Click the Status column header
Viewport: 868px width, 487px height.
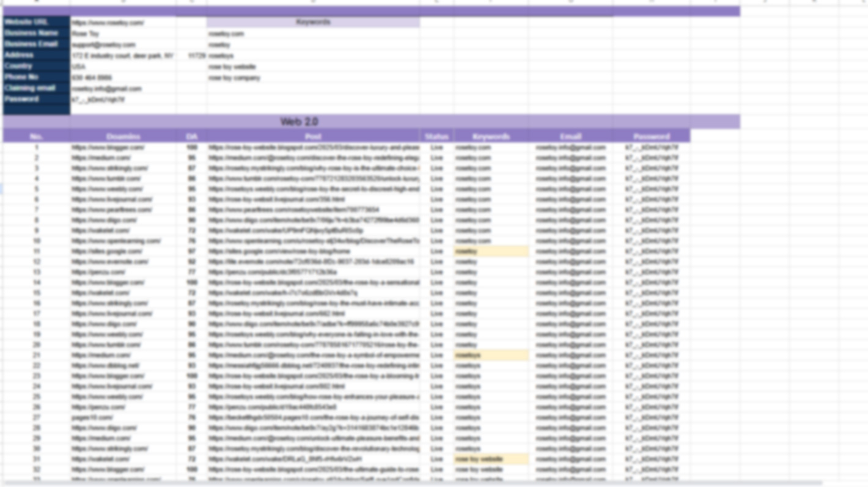(x=436, y=136)
